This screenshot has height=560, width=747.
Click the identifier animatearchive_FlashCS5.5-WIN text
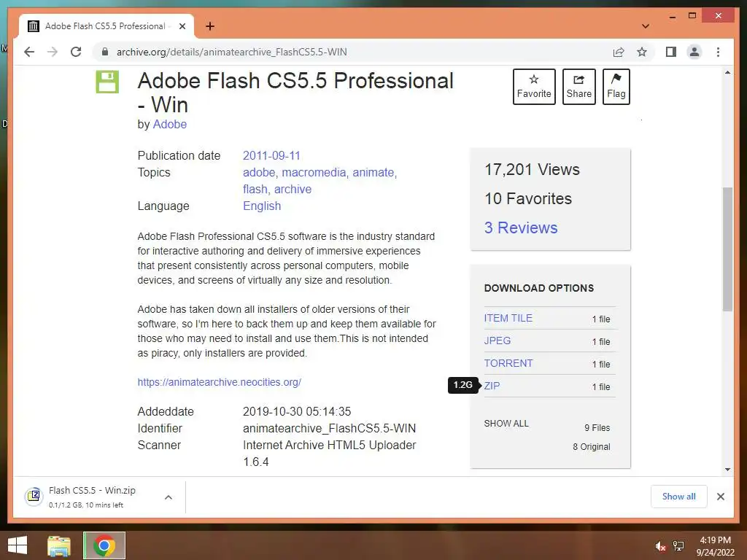tap(329, 429)
